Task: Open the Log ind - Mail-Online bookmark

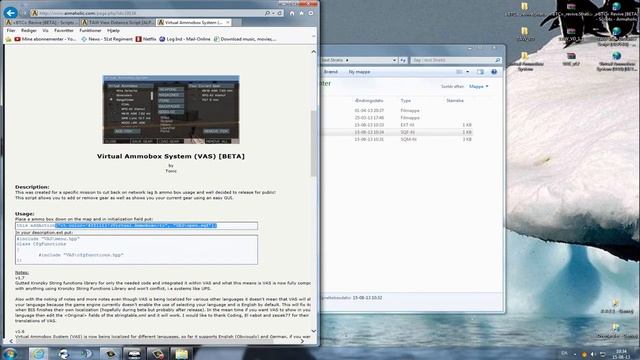Action: click(x=184, y=39)
